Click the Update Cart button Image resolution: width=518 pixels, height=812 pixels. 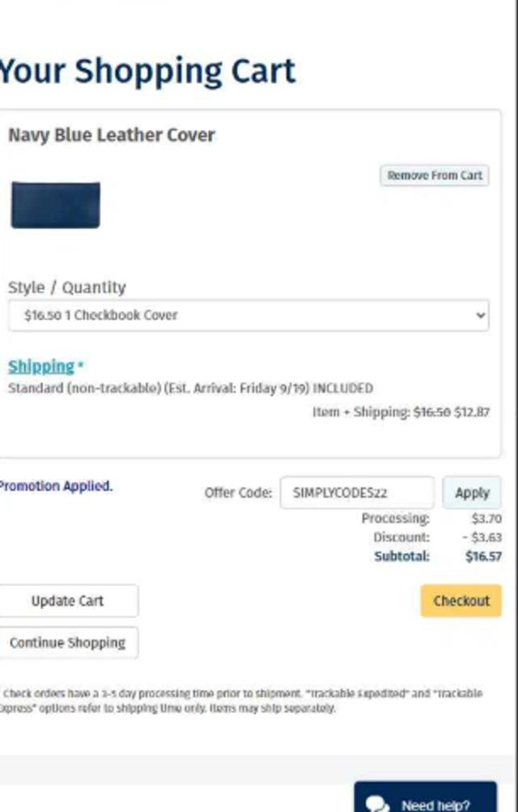68,601
